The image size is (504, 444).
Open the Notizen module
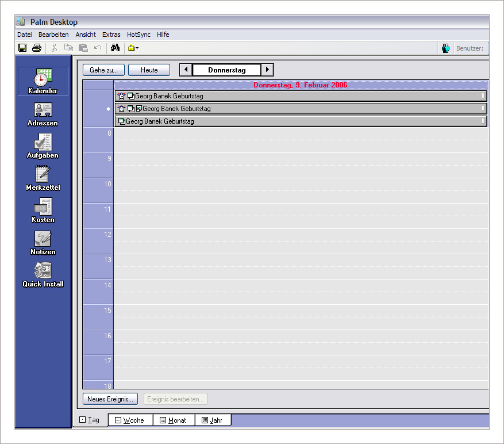click(43, 243)
